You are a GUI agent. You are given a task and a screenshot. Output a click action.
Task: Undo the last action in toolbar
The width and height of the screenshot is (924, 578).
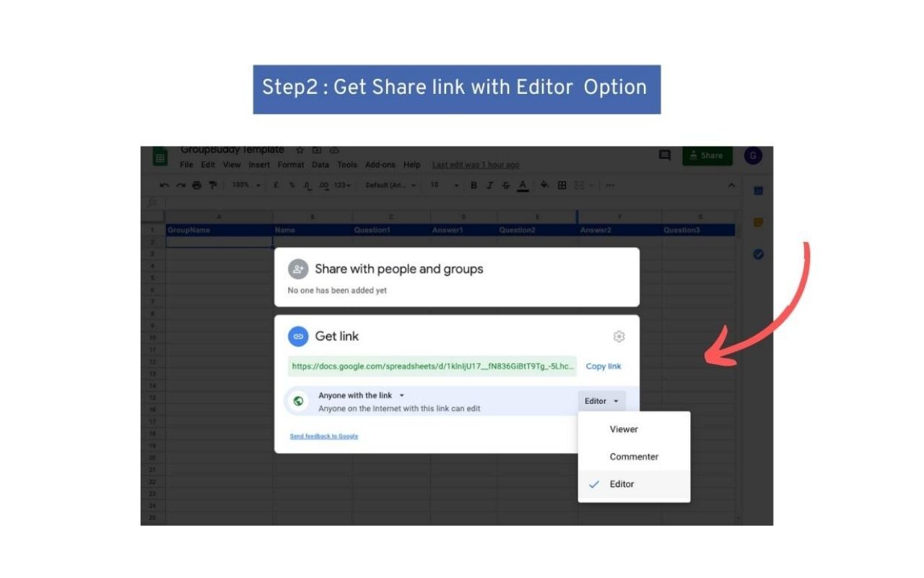pos(165,185)
